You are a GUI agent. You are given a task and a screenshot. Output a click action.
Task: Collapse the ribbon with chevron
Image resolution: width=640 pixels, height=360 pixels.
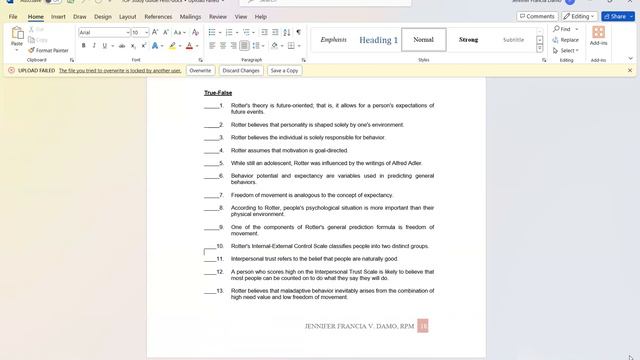[631, 58]
